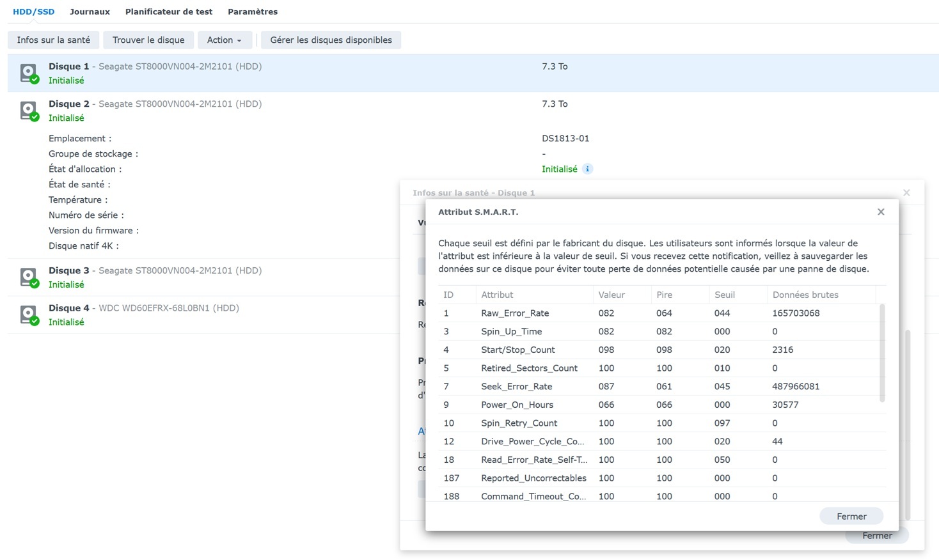Click Fermer in the S.M.A.R.T. dialog
939x560 pixels.
click(x=851, y=516)
